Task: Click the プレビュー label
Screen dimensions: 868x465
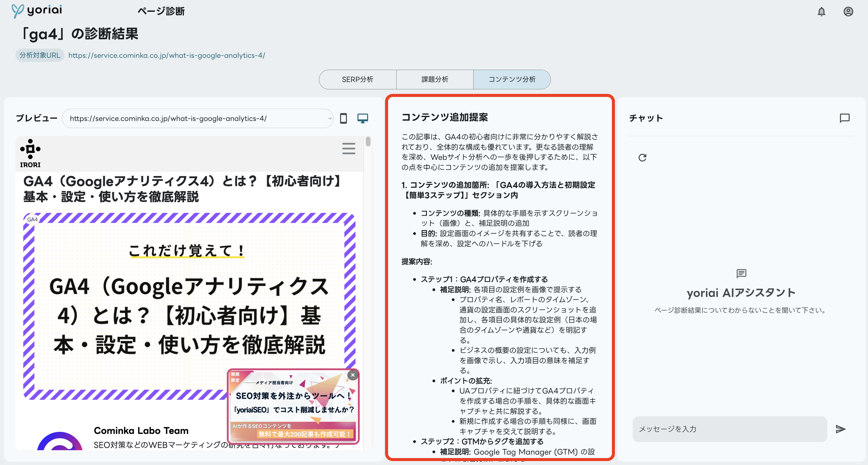Action: click(x=37, y=118)
